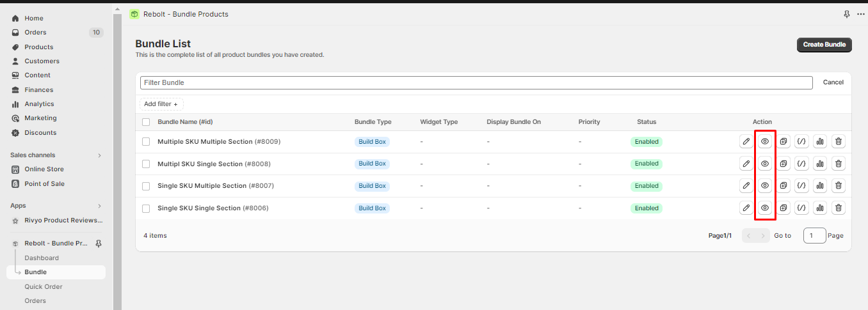Open the three-dot menu at top right
Screen dimensions: 868x310
860,14
